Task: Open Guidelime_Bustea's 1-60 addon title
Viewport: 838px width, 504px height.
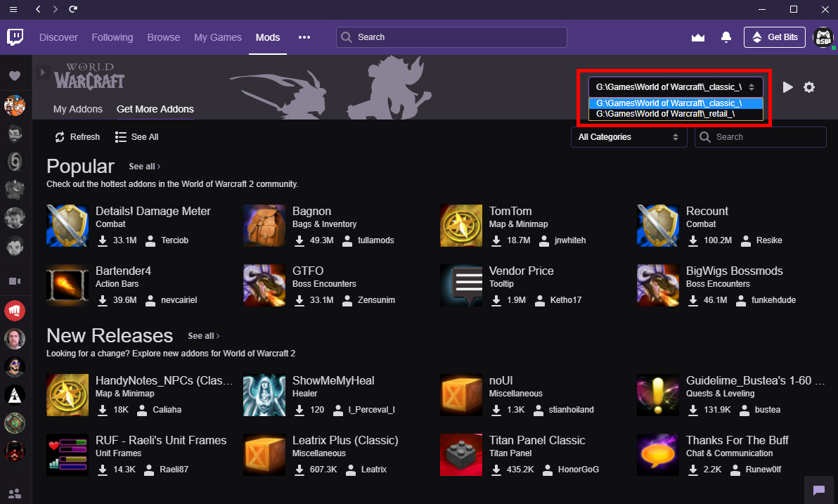Action: point(755,380)
